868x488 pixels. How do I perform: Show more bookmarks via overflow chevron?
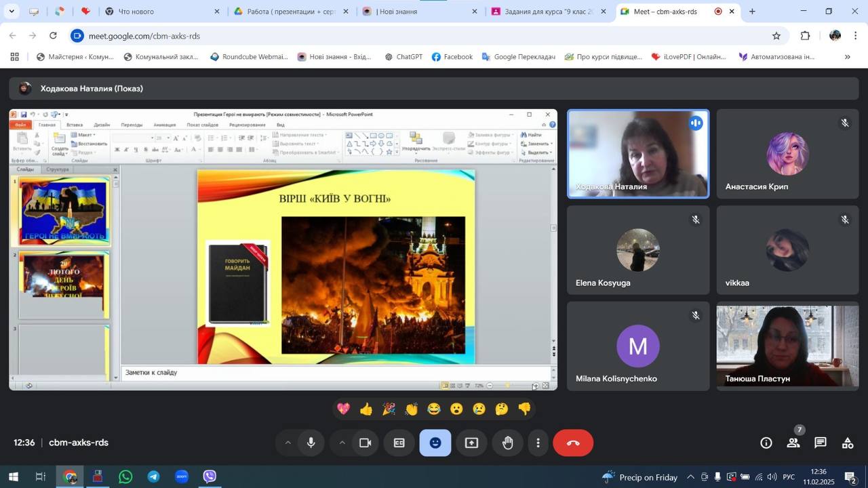tap(847, 57)
